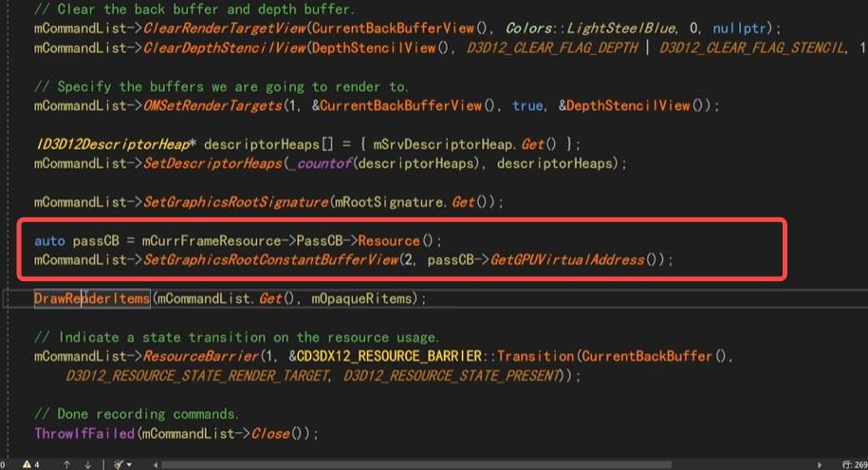The height and width of the screenshot is (470, 868).
Task: Click GetGPUVirtualAddress method name
Action: coord(567,260)
